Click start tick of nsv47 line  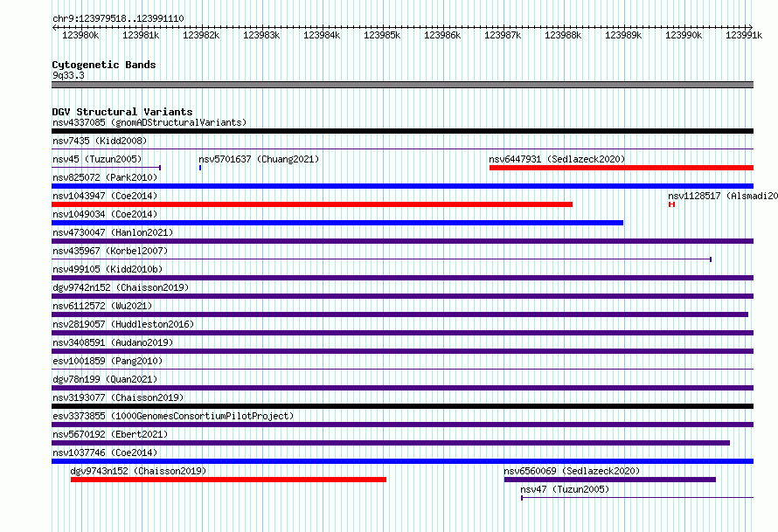(522, 498)
